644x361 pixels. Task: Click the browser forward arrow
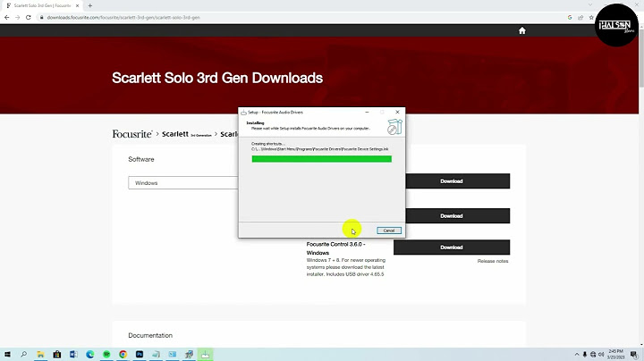point(17,17)
